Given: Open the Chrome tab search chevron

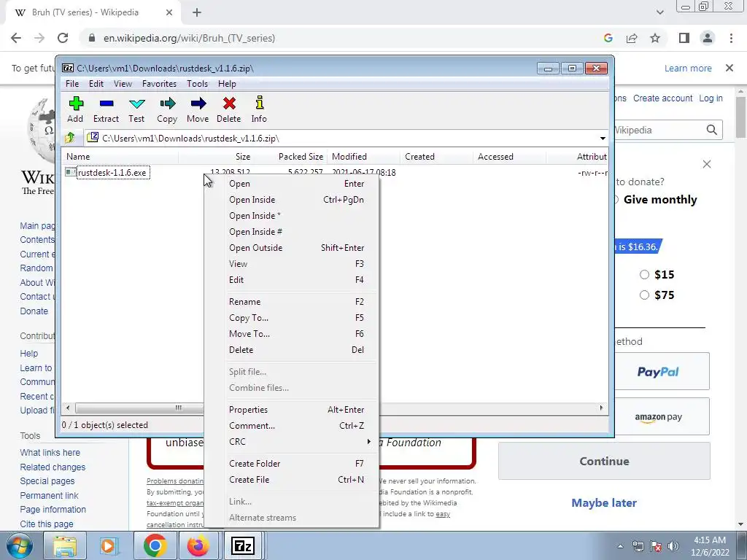Looking at the screenshot, I should (659, 13).
